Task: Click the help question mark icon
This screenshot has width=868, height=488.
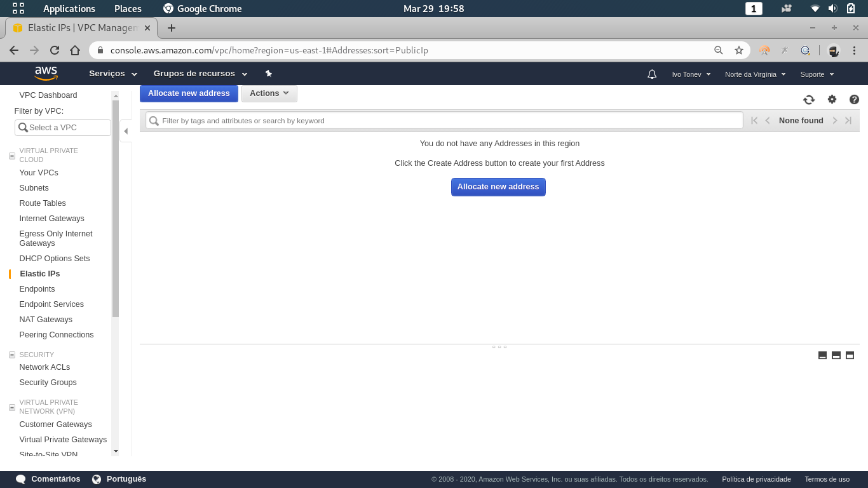Action: (x=854, y=99)
